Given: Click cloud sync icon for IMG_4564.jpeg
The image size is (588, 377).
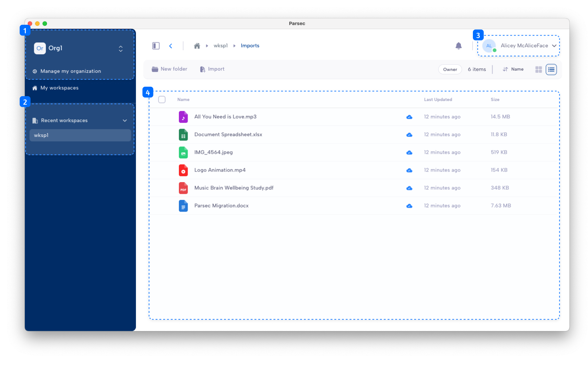Looking at the screenshot, I should (x=409, y=153).
